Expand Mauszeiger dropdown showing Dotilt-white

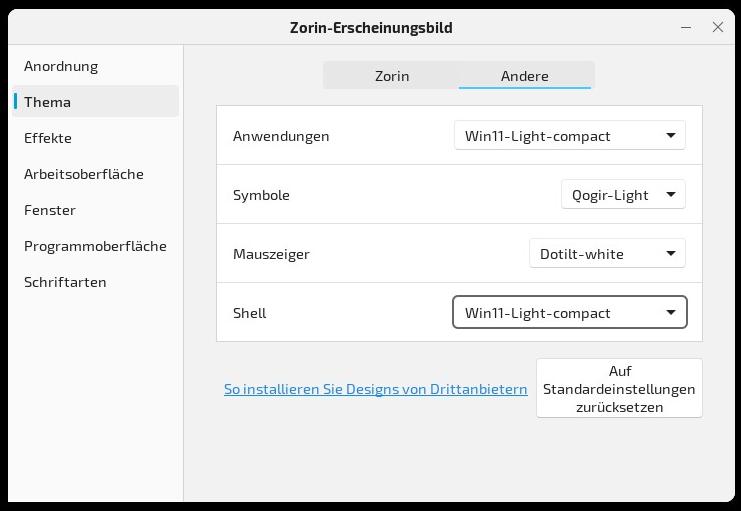tap(606, 254)
